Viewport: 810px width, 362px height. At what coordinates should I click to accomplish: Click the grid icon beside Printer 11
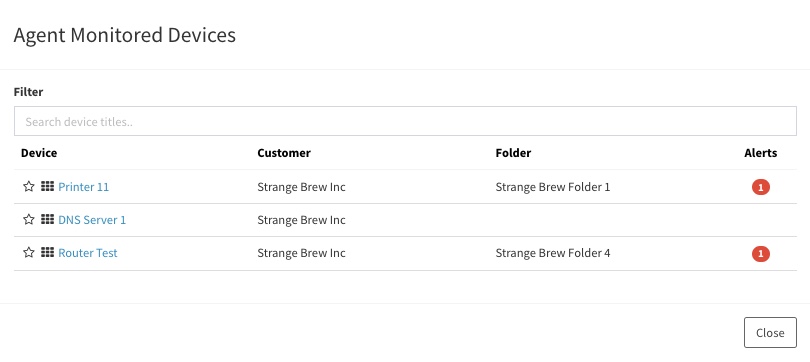coord(48,186)
